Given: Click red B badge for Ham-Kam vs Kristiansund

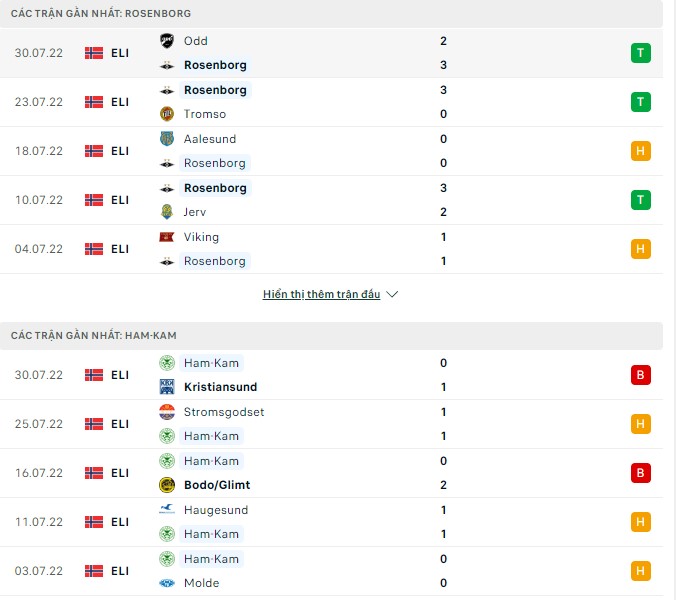Looking at the screenshot, I should click(641, 375).
